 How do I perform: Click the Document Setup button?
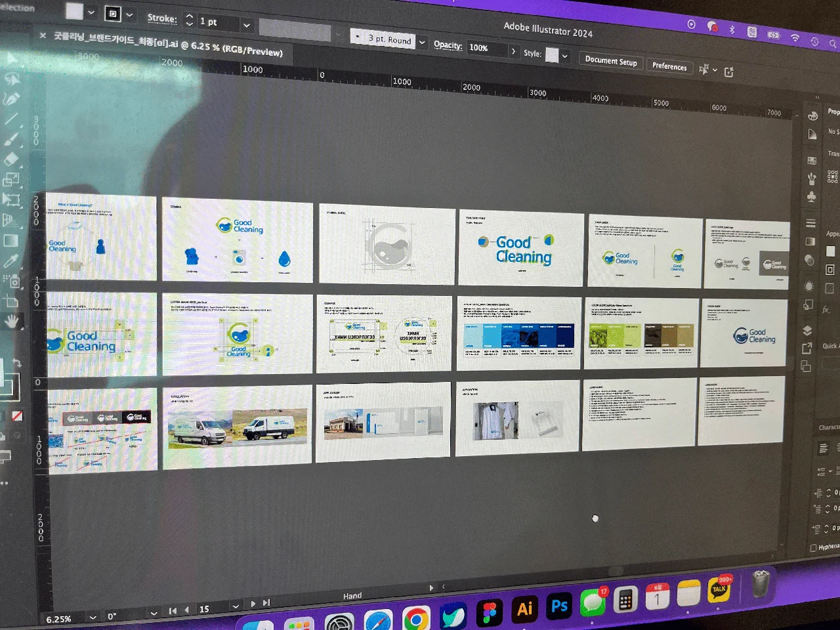pos(611,60)
